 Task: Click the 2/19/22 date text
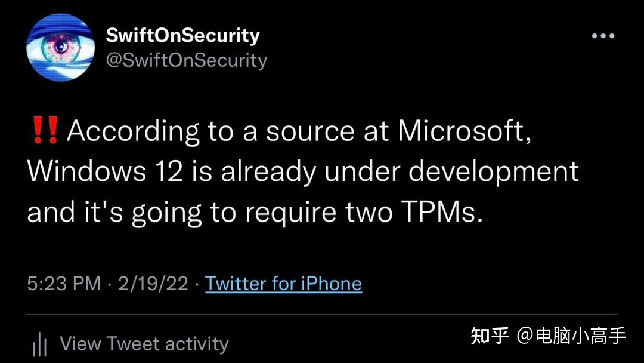tap(153, 284)
